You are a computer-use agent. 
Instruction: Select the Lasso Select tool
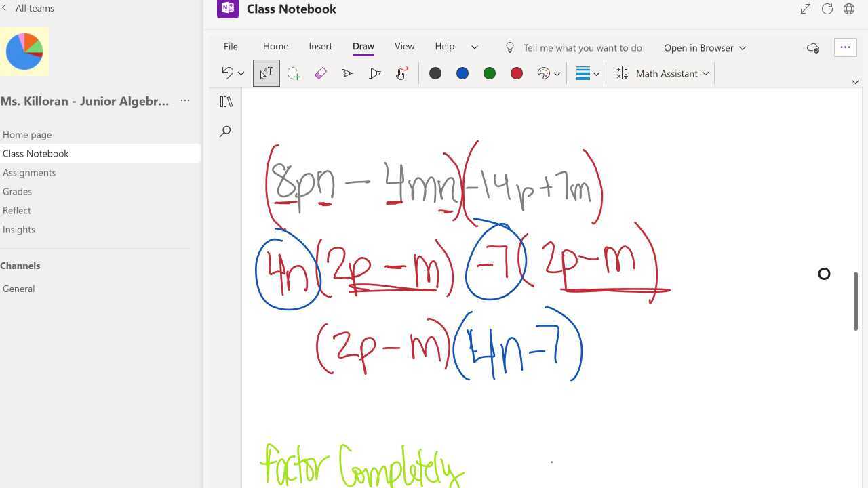(x=293, y=73)
